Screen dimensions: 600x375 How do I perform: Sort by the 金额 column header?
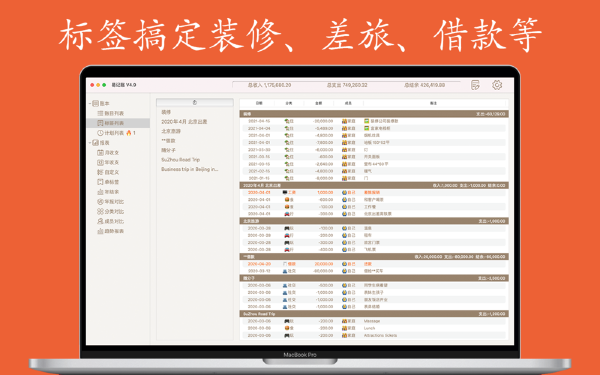(x=319, y=103)
